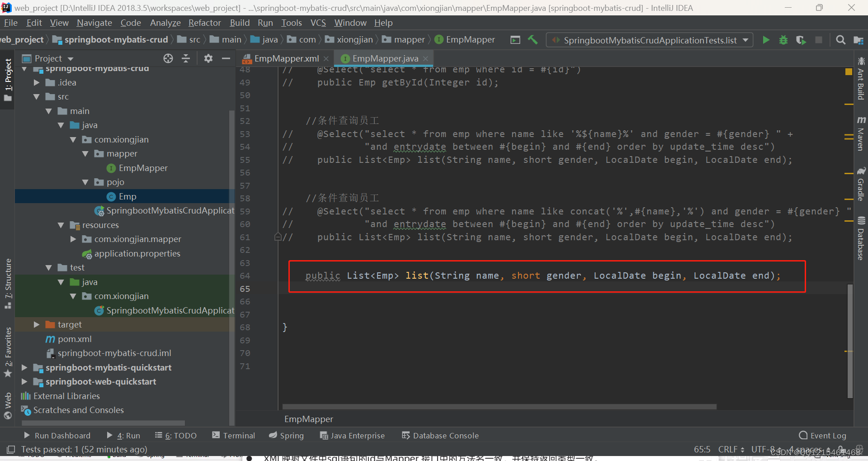Click the stop process button
Screen dimensions: 868x461
tap(819, 40)
